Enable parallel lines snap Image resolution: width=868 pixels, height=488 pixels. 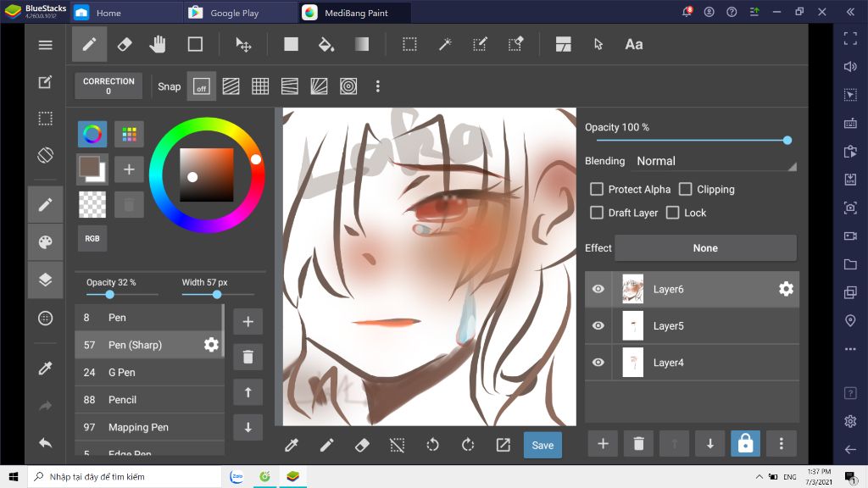point(231,86)
